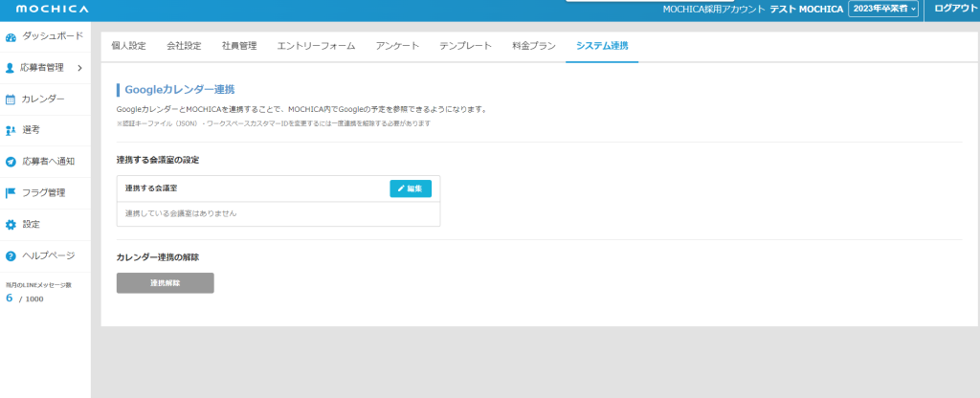Open the 会社設定 tab
Image resolution: width=980 pixels, height=398 pixels.
coord(184,46)
